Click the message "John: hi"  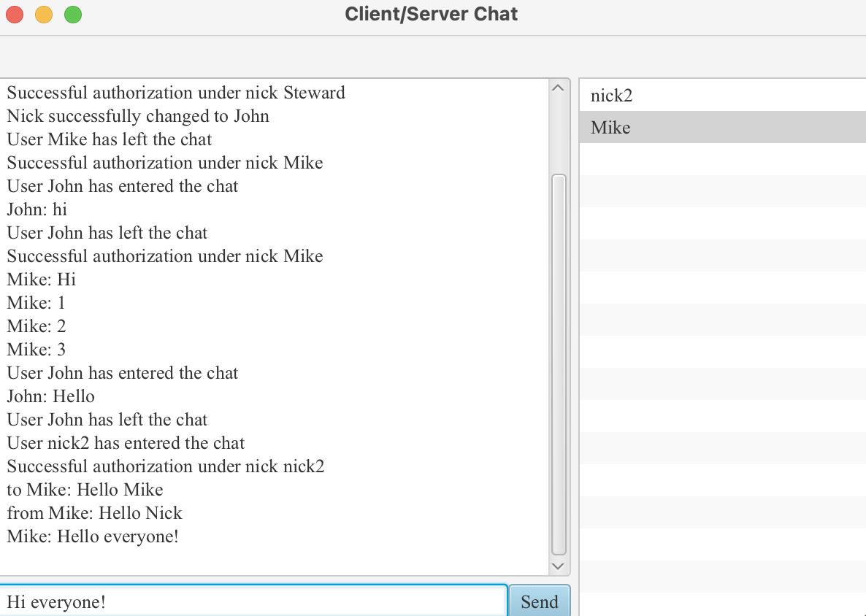37,209
